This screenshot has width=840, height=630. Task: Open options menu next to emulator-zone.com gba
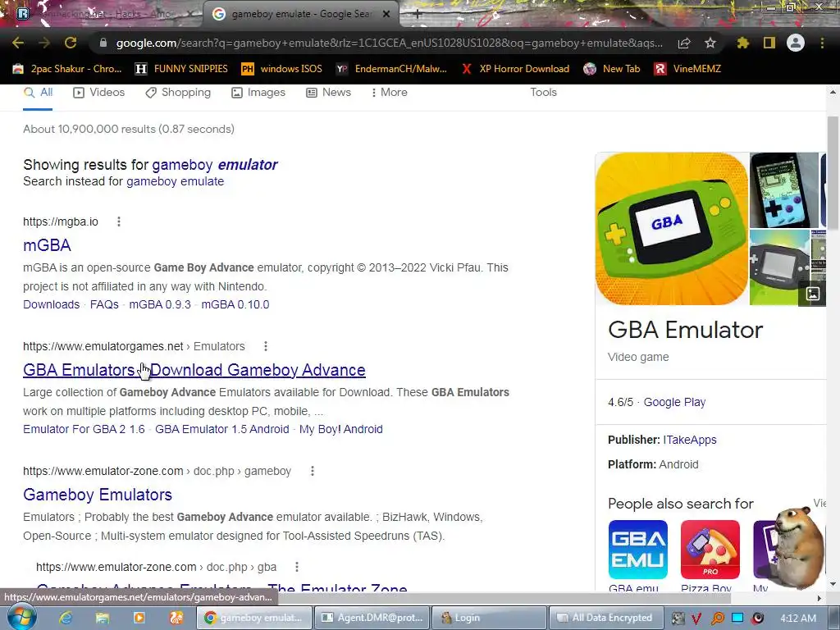tap(297, 567)
